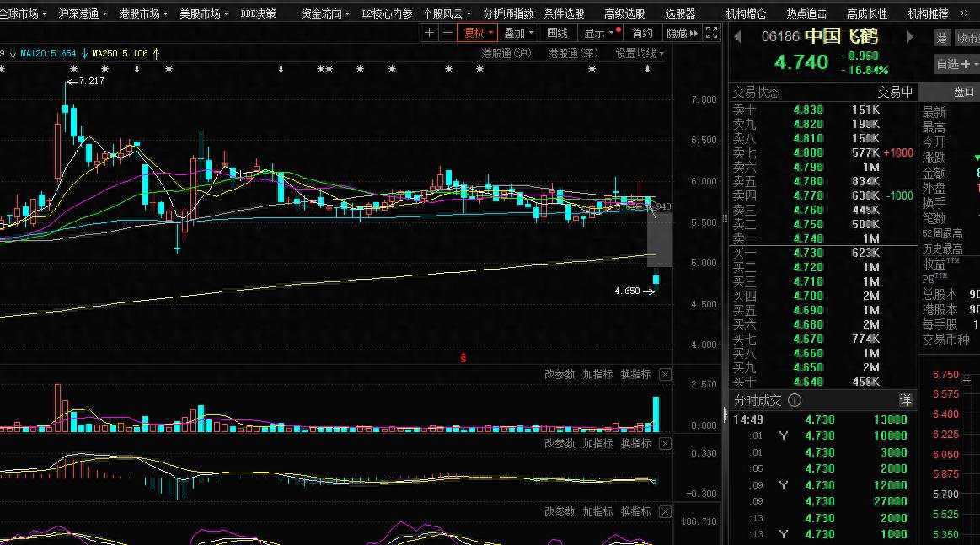Click info icon beside 分时成交
Screen dimensions: 980x545
pos(793,401)
